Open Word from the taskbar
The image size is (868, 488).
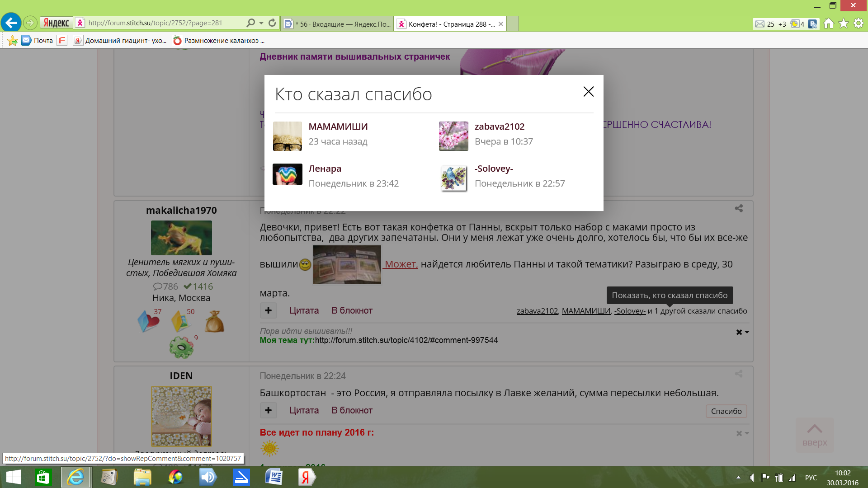274,477
